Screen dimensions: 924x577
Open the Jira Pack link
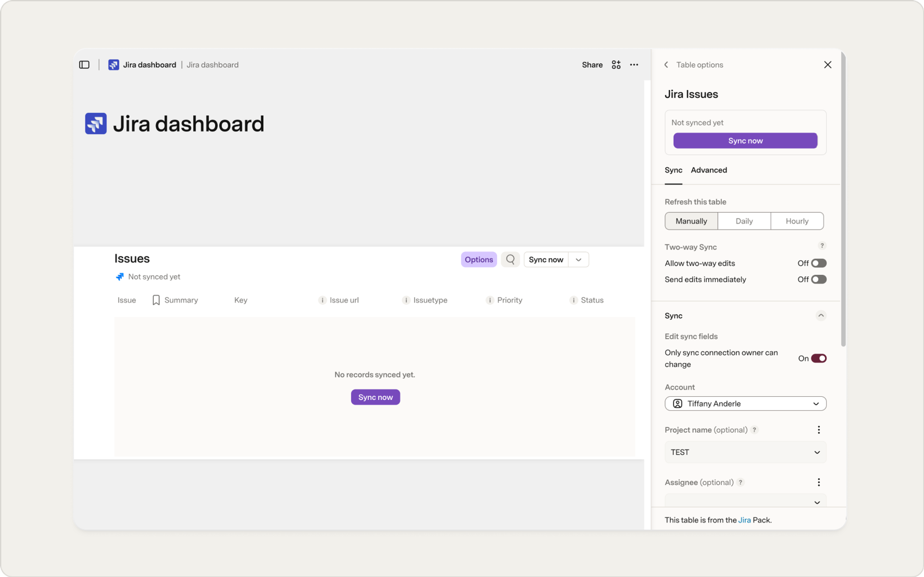pyautogui.click(x=744, y=520)
